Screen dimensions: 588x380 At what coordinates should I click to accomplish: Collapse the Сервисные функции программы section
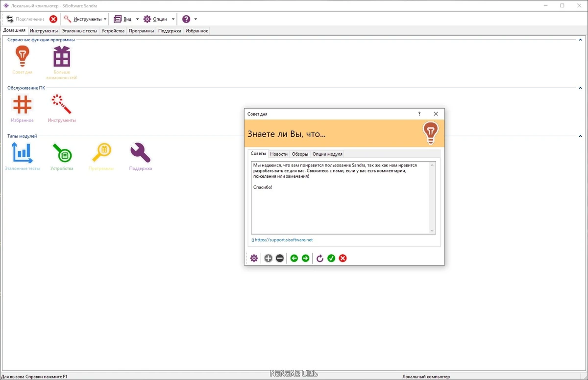[581, 40]
